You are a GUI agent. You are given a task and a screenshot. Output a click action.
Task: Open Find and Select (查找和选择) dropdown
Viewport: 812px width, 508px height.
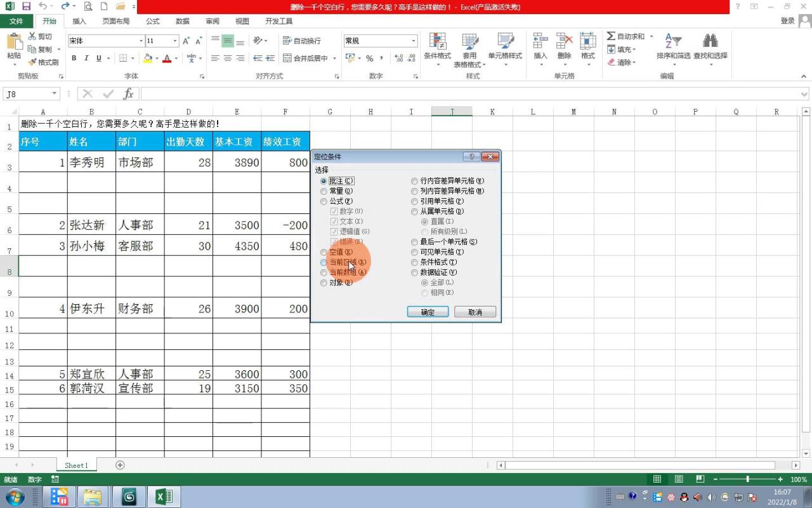[710, 50]
